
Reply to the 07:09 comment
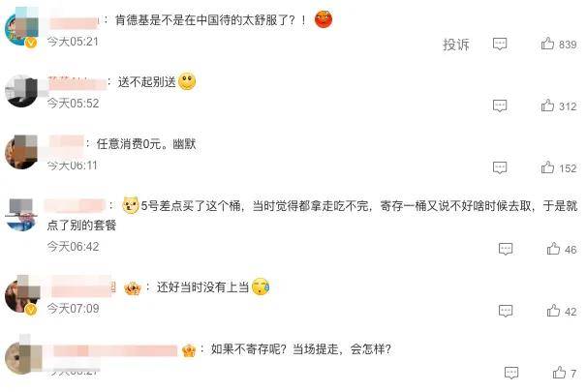(506, 311)
